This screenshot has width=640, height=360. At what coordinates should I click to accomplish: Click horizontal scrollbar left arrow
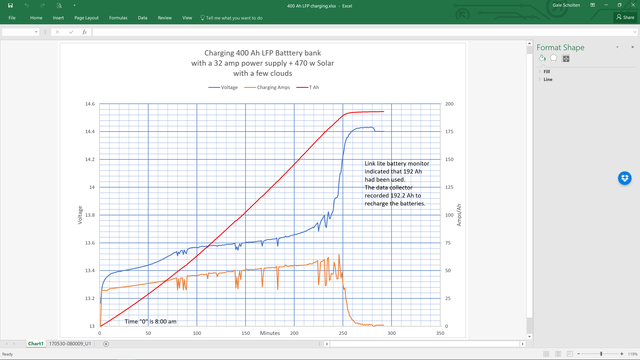click(x=327, y=344)
